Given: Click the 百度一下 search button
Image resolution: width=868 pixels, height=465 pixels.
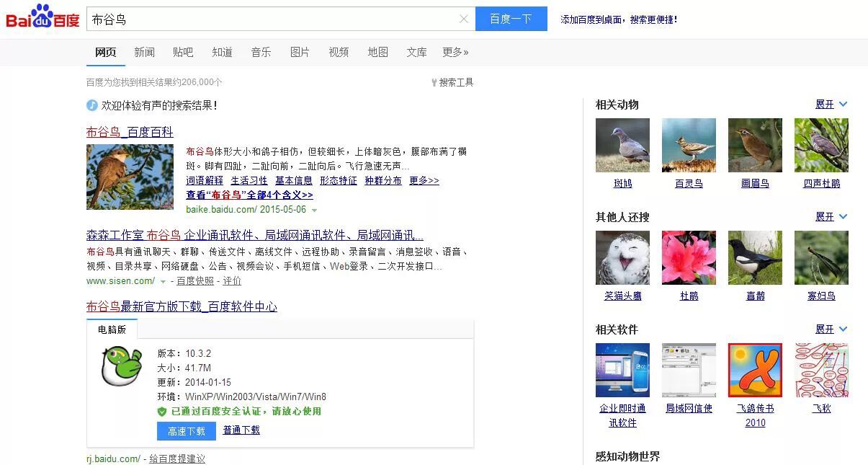Looking at the screenshot, I should 511,19.
